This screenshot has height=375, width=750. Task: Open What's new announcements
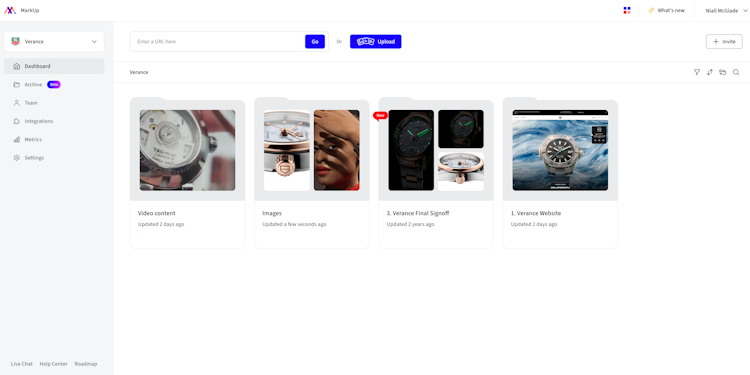coord(667,11)
